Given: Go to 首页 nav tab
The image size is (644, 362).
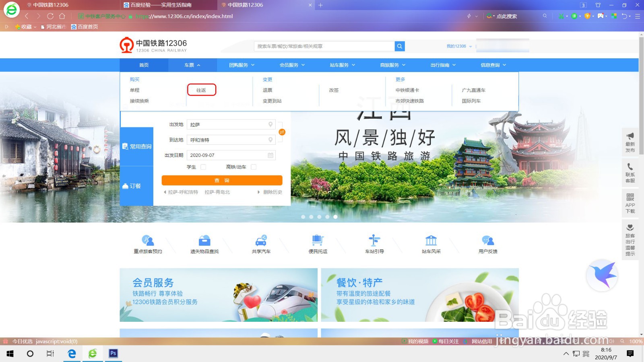Looking at the screenshot, I should pos(144,65).
